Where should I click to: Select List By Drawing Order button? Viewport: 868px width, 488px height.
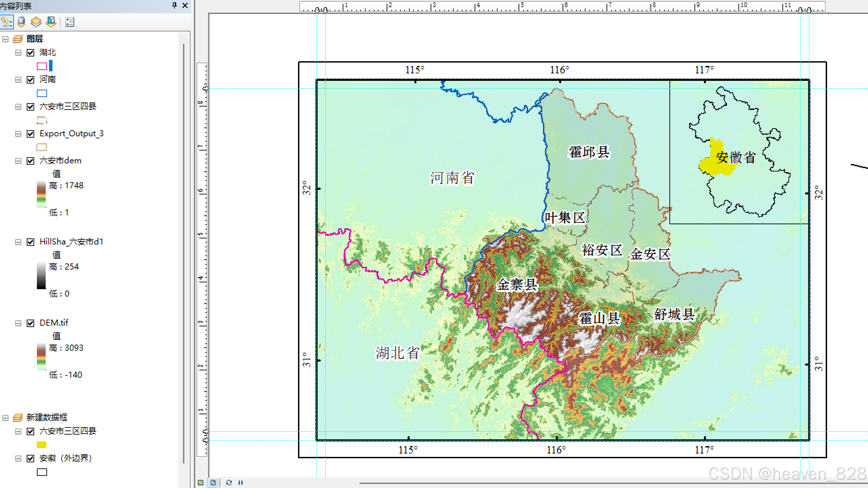pos(6,22)
